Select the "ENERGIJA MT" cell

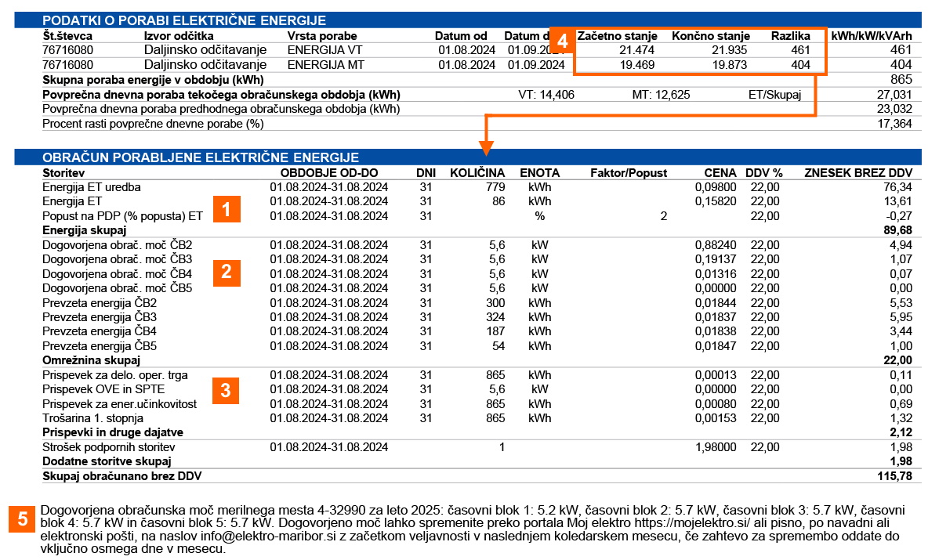(x=326, y=64)
